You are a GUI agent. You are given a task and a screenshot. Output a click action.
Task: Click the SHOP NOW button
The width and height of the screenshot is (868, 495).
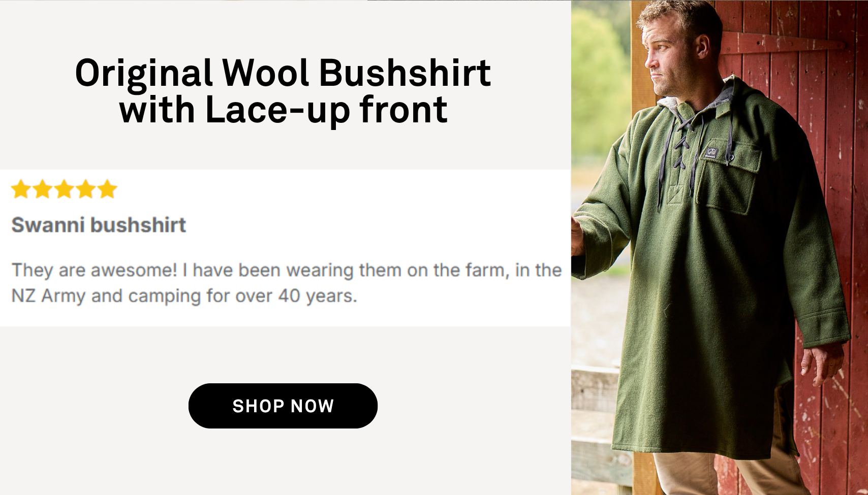(x=283, y=406)
